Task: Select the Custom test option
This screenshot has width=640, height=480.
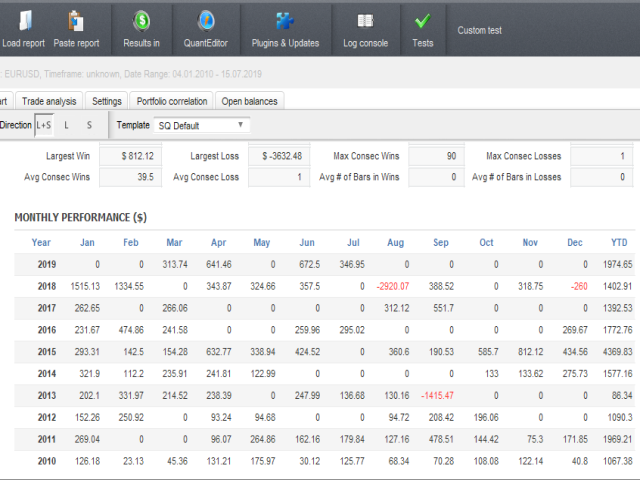Action: [x=479, y=30]
